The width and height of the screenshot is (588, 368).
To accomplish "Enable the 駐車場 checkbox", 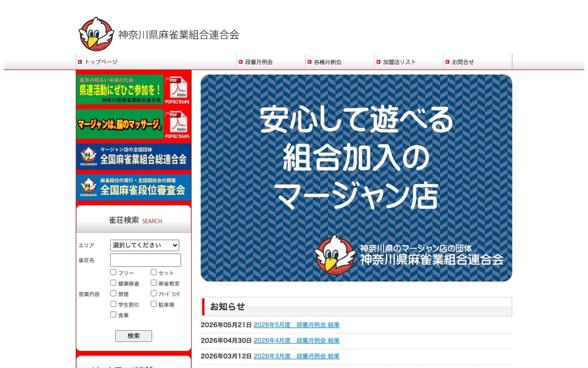I will 153,304.
